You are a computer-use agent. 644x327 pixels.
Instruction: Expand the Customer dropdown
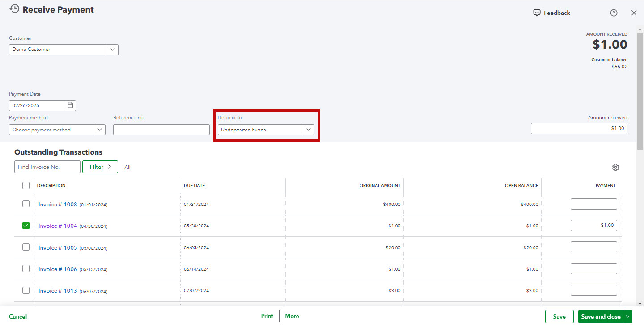click(x=113, y=50)
